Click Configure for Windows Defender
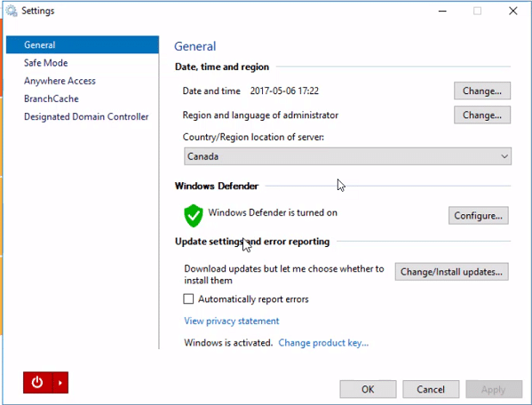 click(479, 216)
